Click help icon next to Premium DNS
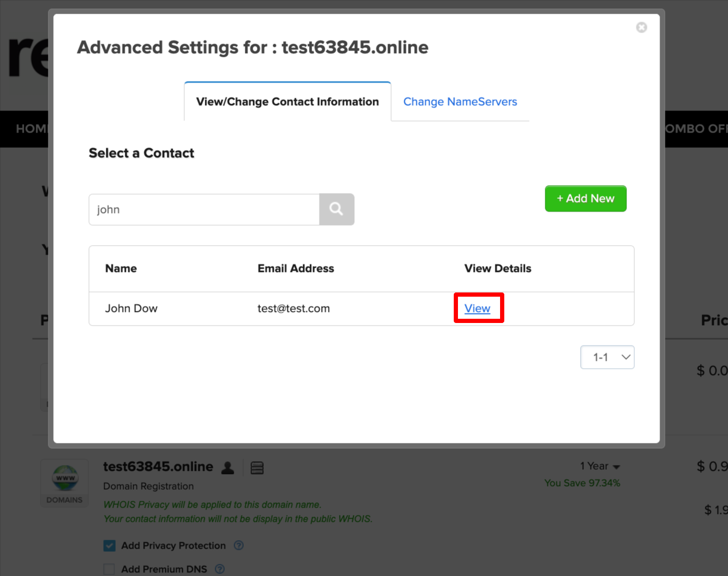 click(220, 569)
